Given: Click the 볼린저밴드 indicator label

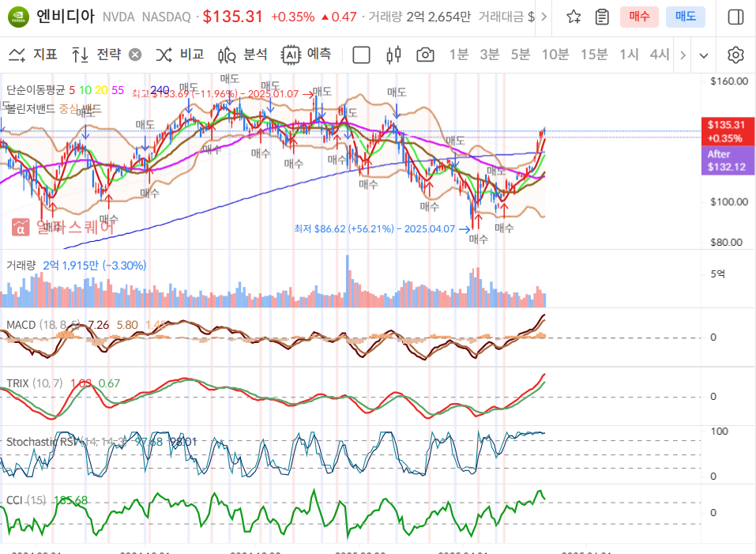Looking at the screenshot, I should (30, 109).
